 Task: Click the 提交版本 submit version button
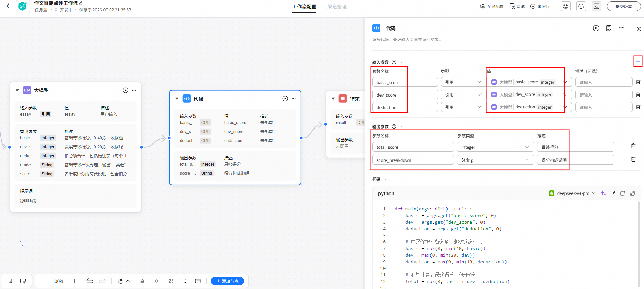tap(624, 6)
